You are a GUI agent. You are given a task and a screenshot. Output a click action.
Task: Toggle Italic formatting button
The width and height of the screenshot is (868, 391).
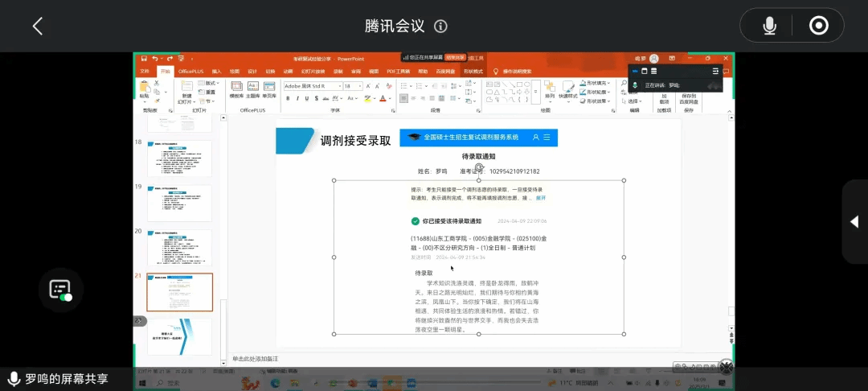click(x=297, y=98)
